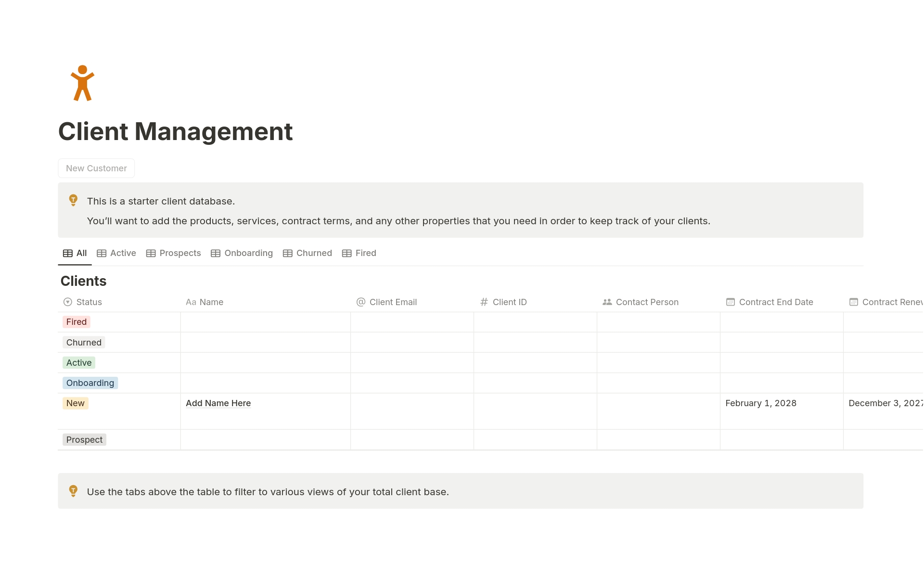The height and width of the screenshot is (577, 924).
Task: Click the Status column header icon
Action: pyautogui.click(x=68, y=302)
